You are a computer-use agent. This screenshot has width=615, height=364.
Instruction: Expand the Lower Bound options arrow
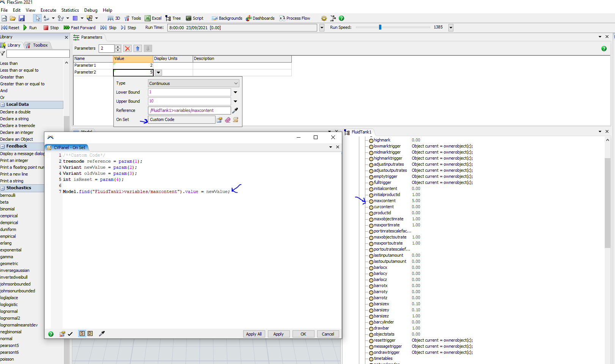(235, 92)
